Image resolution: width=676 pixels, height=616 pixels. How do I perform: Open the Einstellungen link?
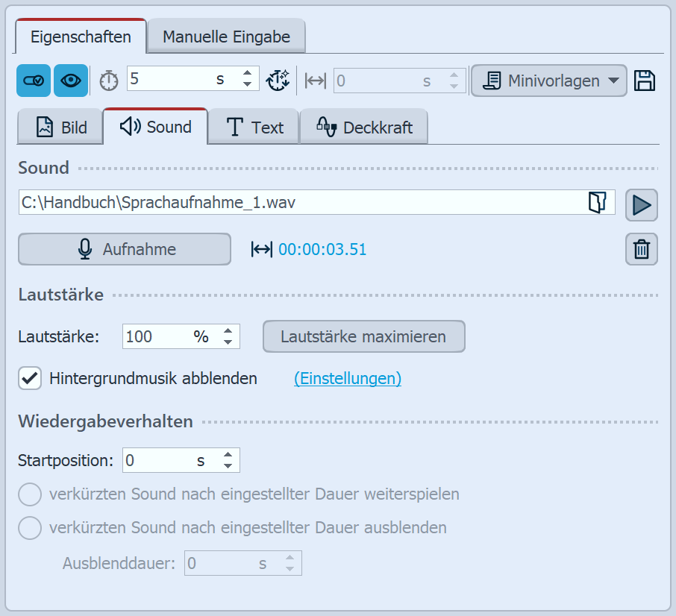pos(348,378)
